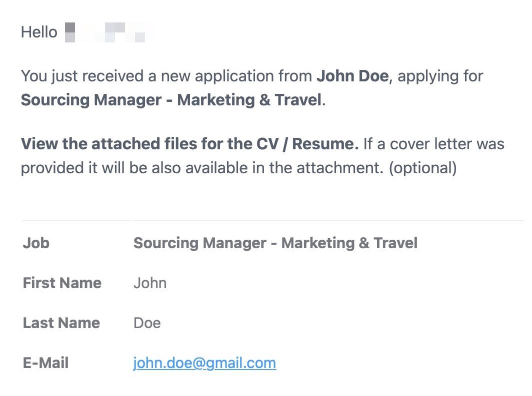Click the word 'attachment' in the note
Image resolution: width=532 pixels, height=396 pixels.
click(x=340, y=168)
